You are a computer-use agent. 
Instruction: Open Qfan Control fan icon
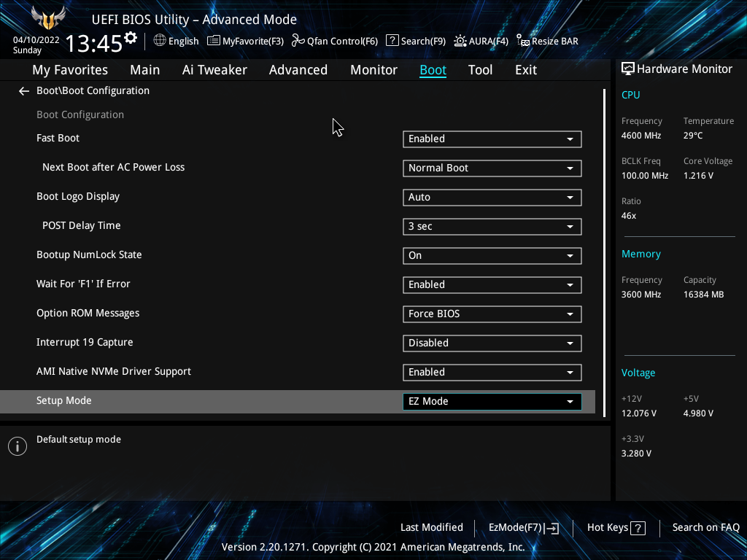click(x=298, y=41)
